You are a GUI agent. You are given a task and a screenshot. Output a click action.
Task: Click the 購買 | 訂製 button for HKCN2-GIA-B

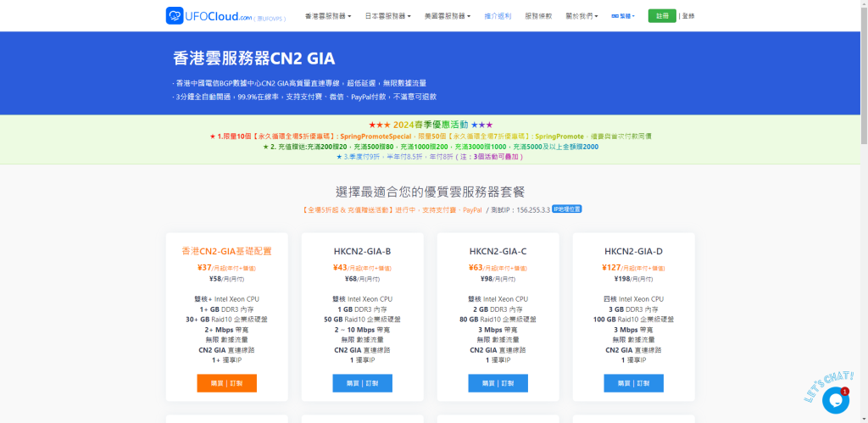[363, 383]
